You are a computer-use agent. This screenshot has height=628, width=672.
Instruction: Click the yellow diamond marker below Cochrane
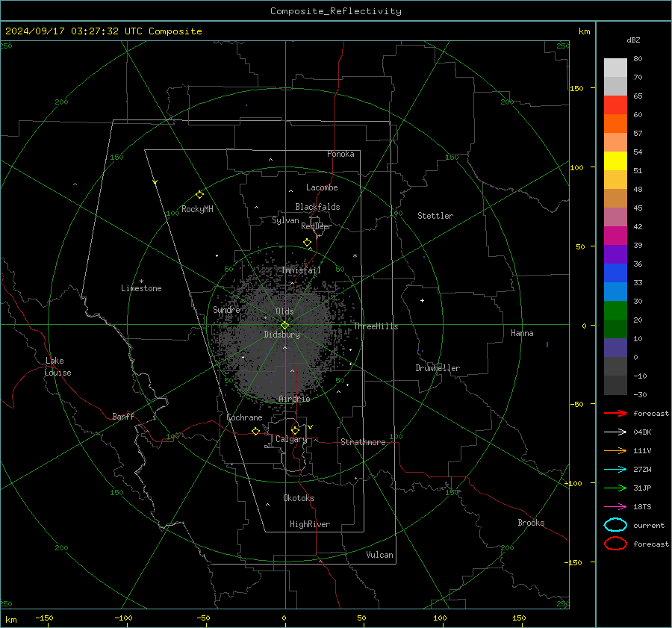(256, 432)
